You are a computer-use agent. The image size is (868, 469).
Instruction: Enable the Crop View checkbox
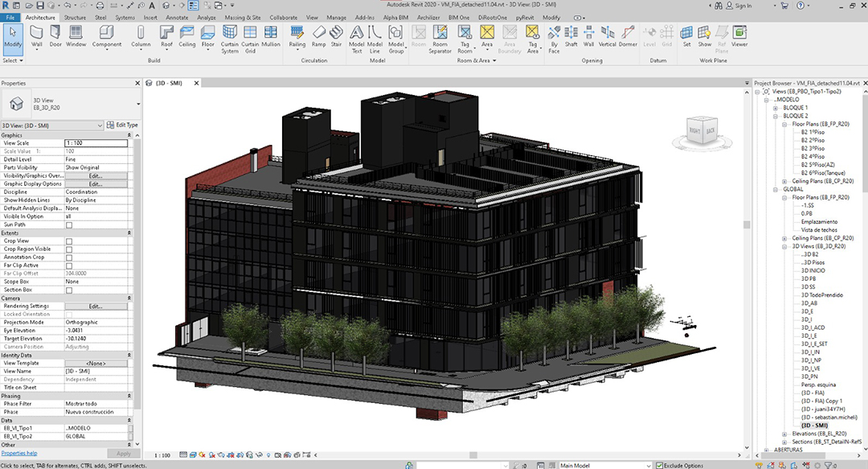click(x=69, y=241)
